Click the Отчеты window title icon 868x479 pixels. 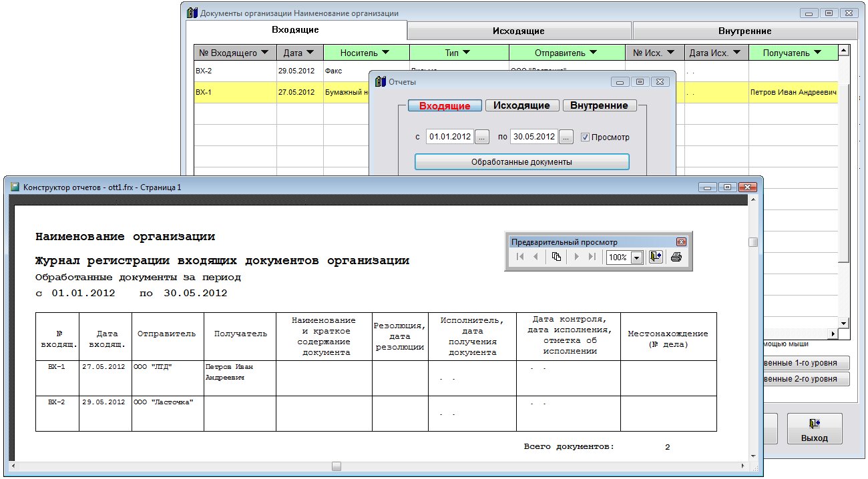381,82
